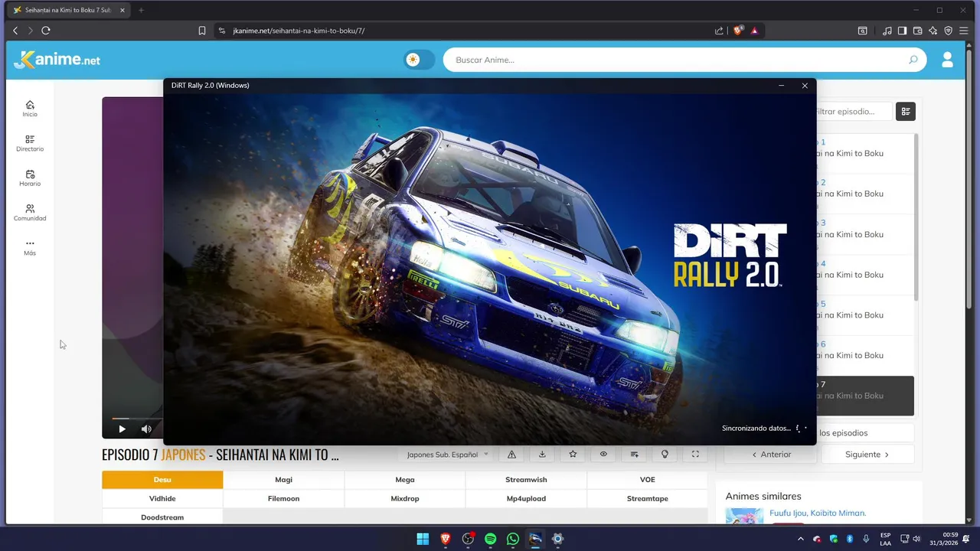This screenshot has width=980, height=551.
Task: Go to Anterior episode
Action: 772,455
